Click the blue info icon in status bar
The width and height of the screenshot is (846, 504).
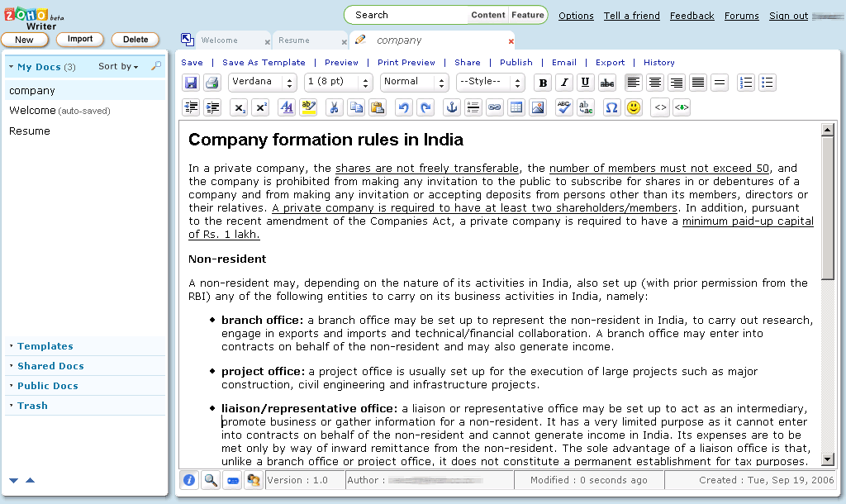tap(189, 480)
